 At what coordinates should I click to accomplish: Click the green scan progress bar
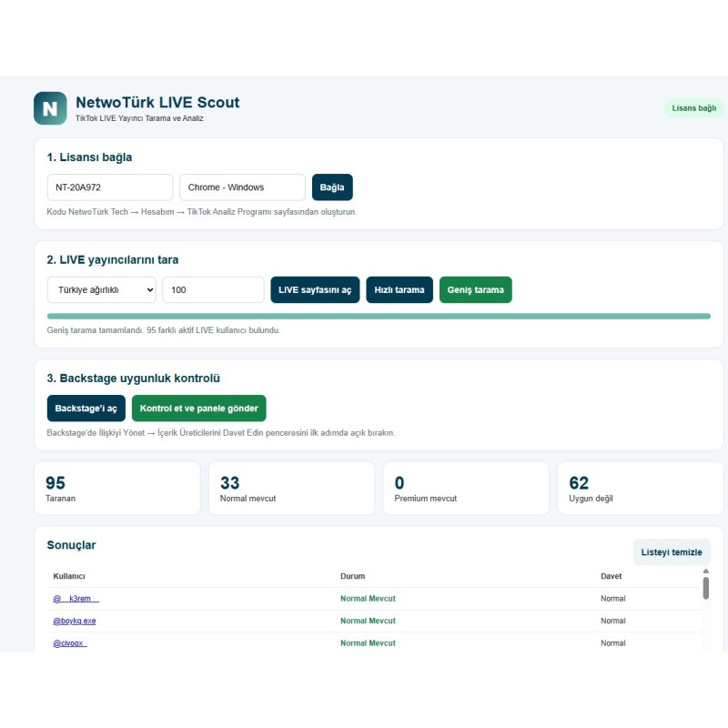coord(379,316)
